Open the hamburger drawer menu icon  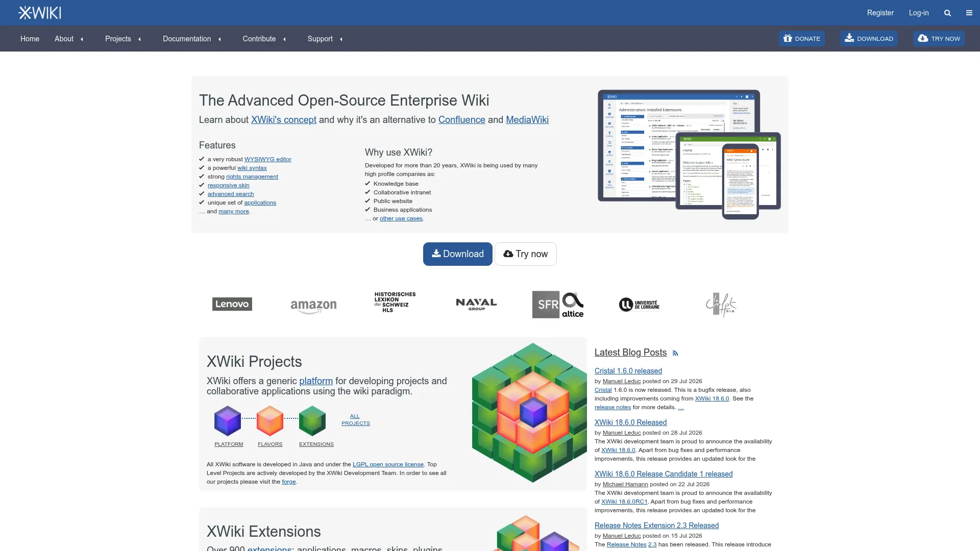(x=969, y=13)
